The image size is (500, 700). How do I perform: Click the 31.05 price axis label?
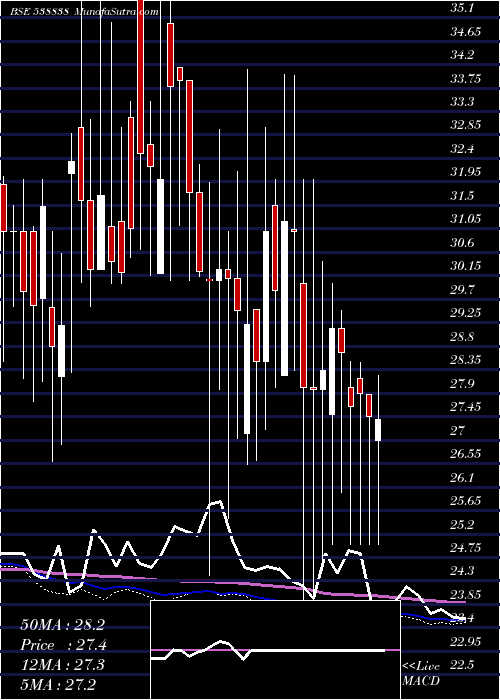[x=467, y=219]
